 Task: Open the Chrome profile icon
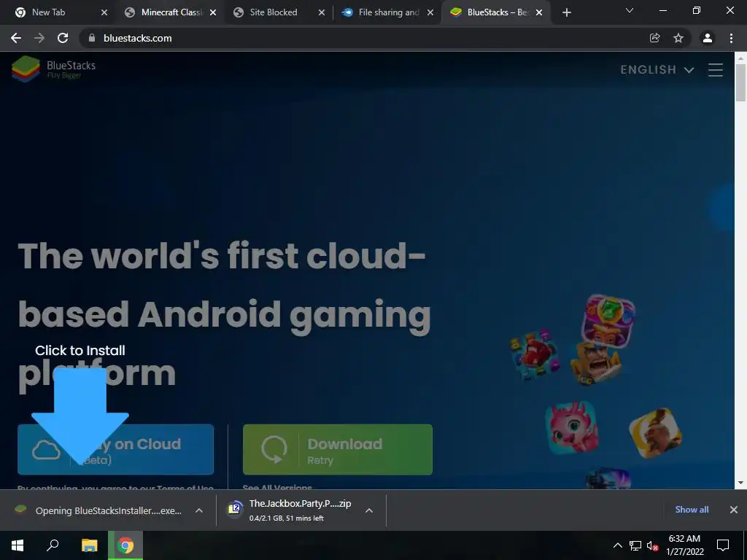point(708,38)
